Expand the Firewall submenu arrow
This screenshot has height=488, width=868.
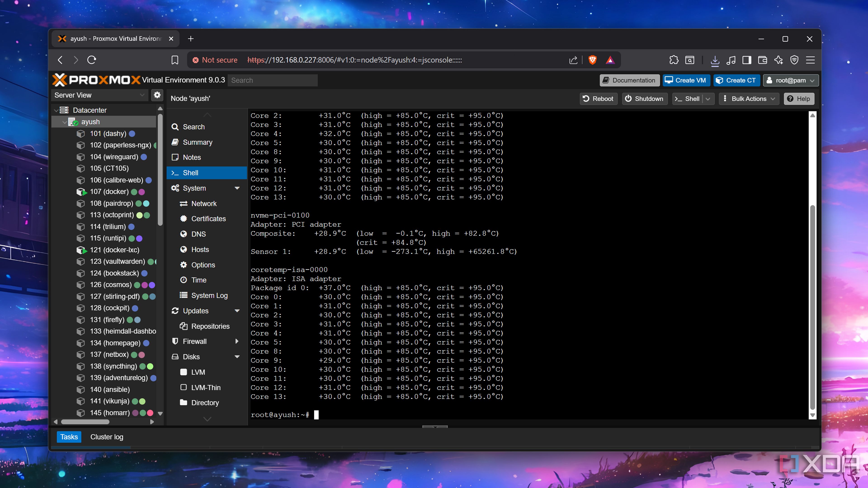[237, 341]
